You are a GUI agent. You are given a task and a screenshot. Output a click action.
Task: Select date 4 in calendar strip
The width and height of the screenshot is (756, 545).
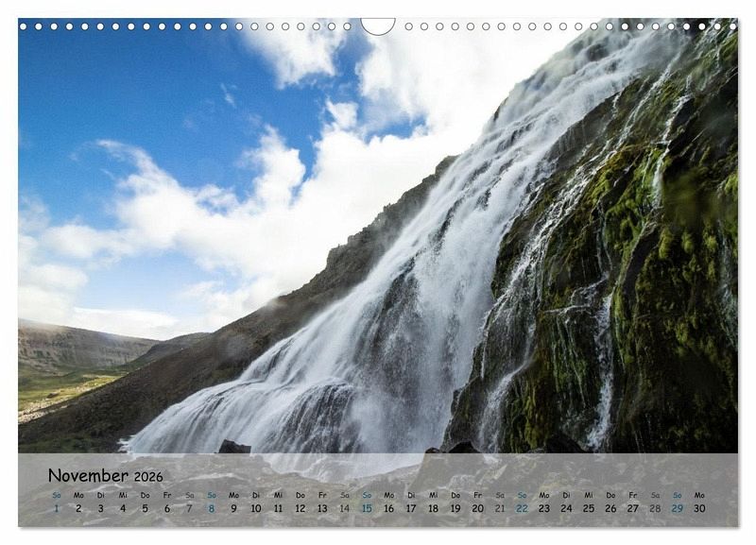pyautogui.click(x=123, y=508)
